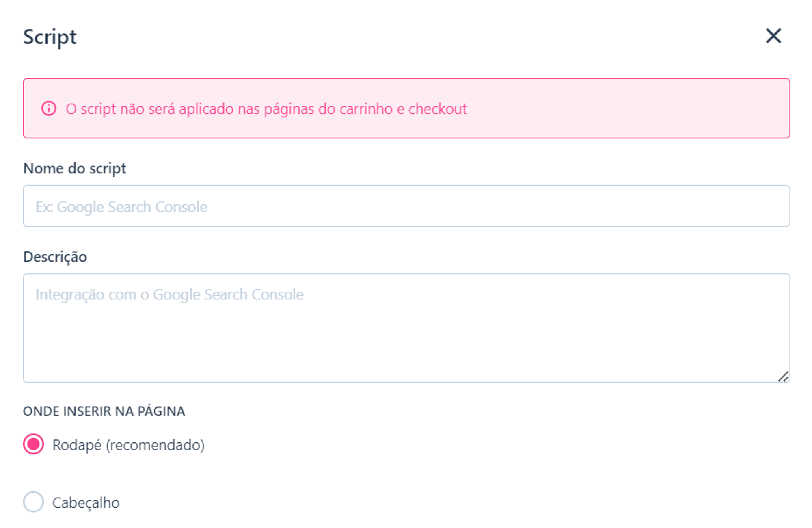Click the circular info symbol next to the warning text
Viewport: 812px width, 528px height.
48,108
